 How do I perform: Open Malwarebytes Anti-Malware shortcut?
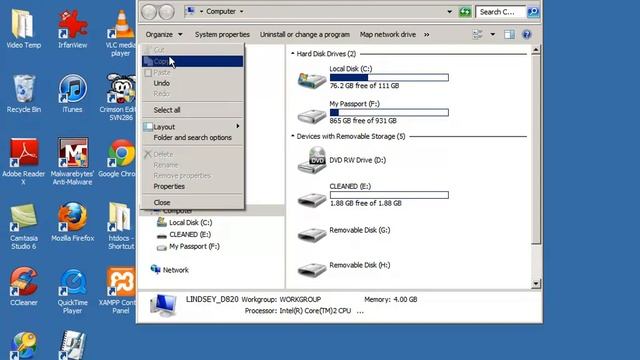72,161
